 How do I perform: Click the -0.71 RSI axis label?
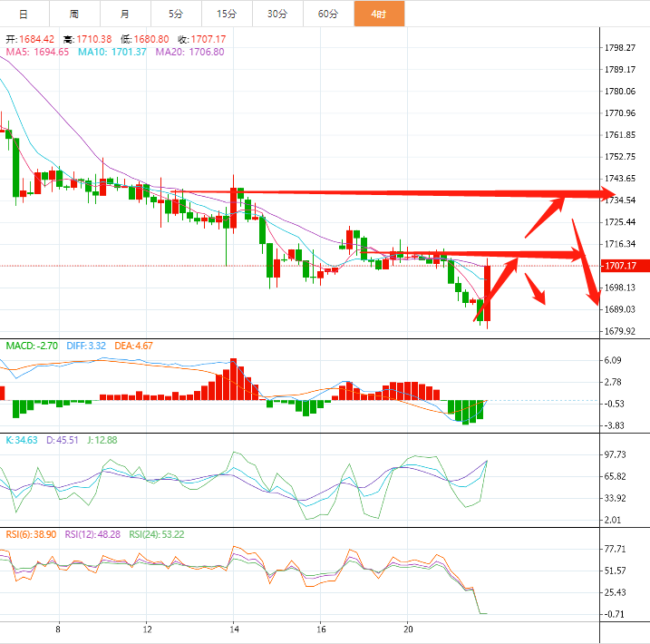coord(614,614)
